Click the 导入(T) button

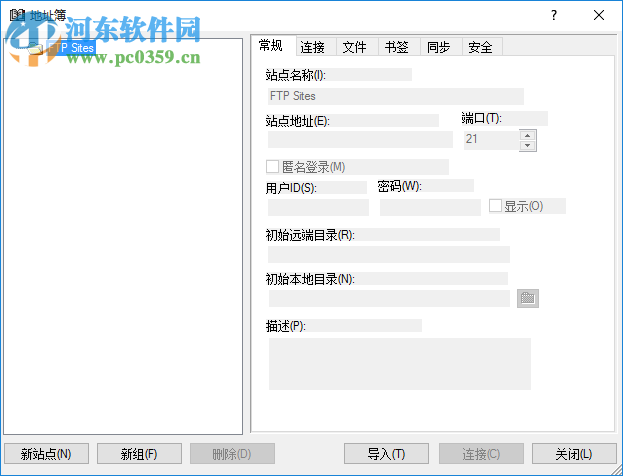(x=386, y=453)
